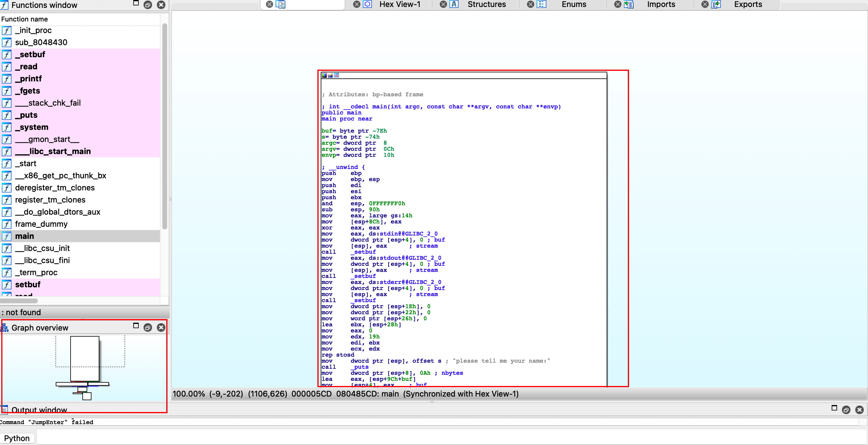Select the ___stack_chk_fail function
Screen dimensions: 868x445
[x=48, y=103]
